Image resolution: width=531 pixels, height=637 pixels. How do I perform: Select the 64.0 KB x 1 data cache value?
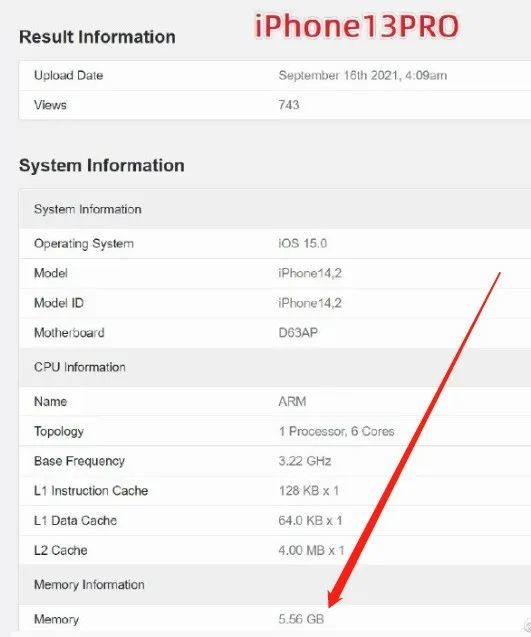click(310, 520)
